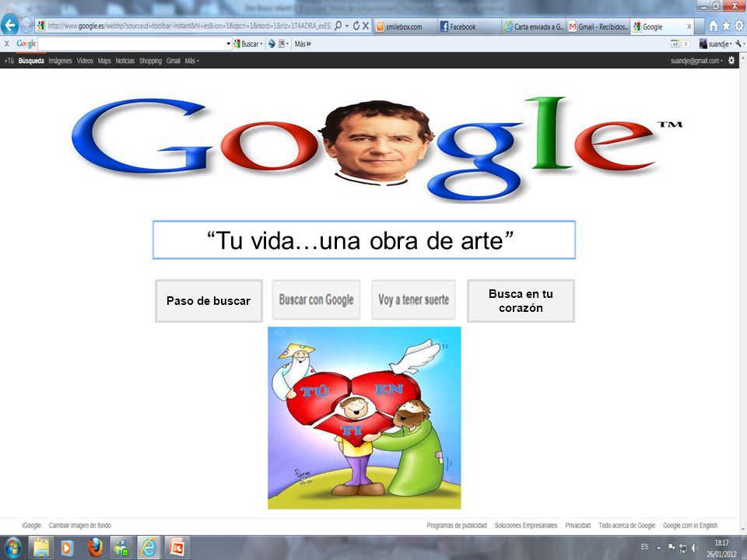This screenshot has width=747, height=560.
Task: Click the search magnifier in address bar
Action: (338, 26)
